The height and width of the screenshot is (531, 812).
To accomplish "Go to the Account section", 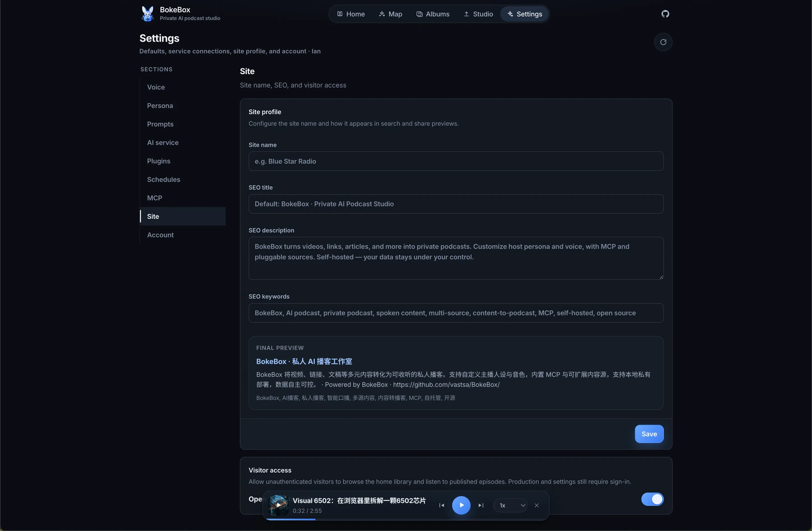I will pyautogui.click(x=183, y=235).
